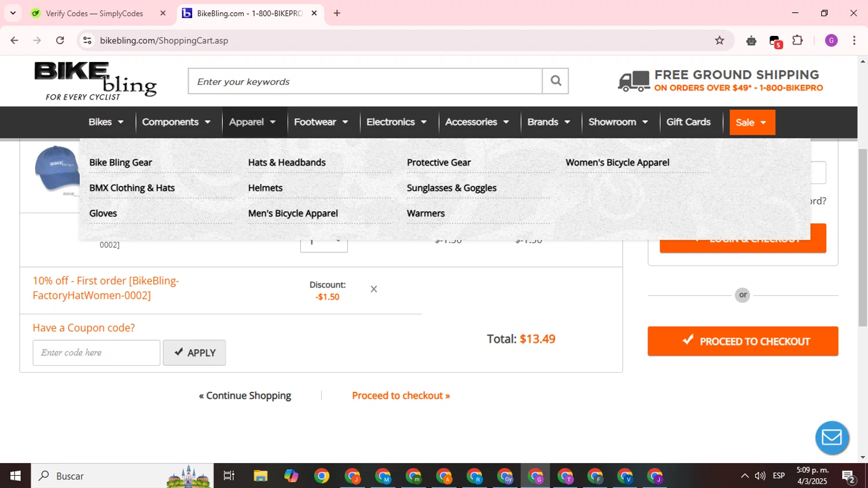The width and height of the screenshot is (868, 488).
Task: Click the robot extension icon in toolbar
Action: 751,41
